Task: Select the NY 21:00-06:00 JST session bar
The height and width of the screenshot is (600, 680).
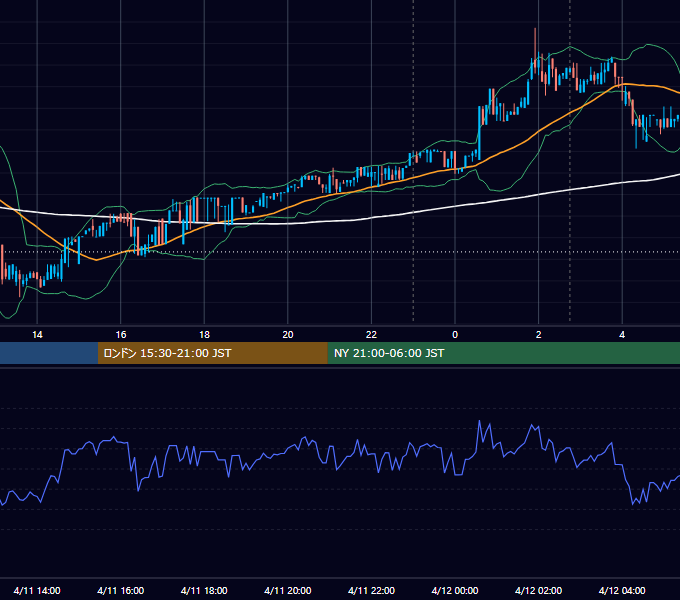Action: click(x=503, y=353)
